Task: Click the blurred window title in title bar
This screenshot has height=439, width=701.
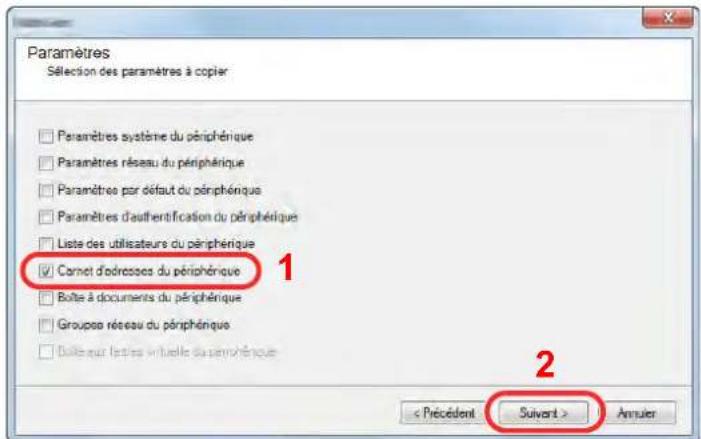Action: [x=43, y=22]
